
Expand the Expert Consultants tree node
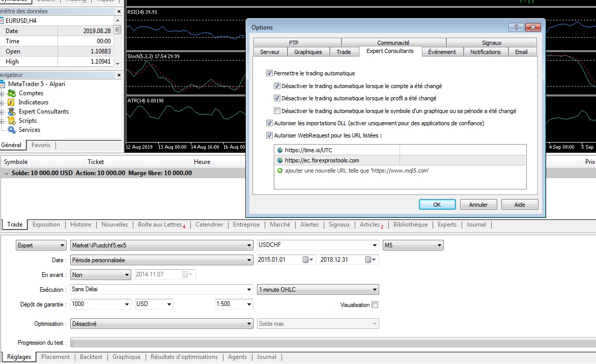tap(2, 112)
